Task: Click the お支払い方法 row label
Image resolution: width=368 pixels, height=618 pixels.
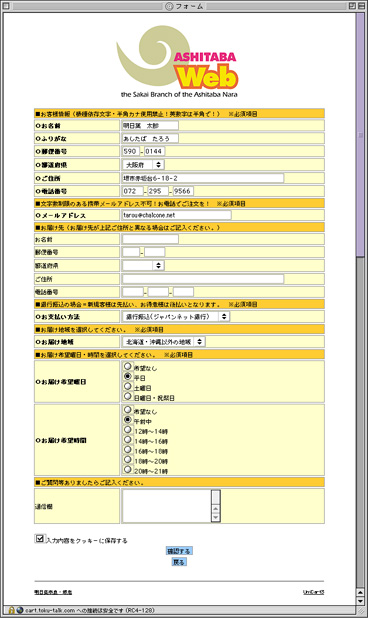Action: [x=58, y=317]
